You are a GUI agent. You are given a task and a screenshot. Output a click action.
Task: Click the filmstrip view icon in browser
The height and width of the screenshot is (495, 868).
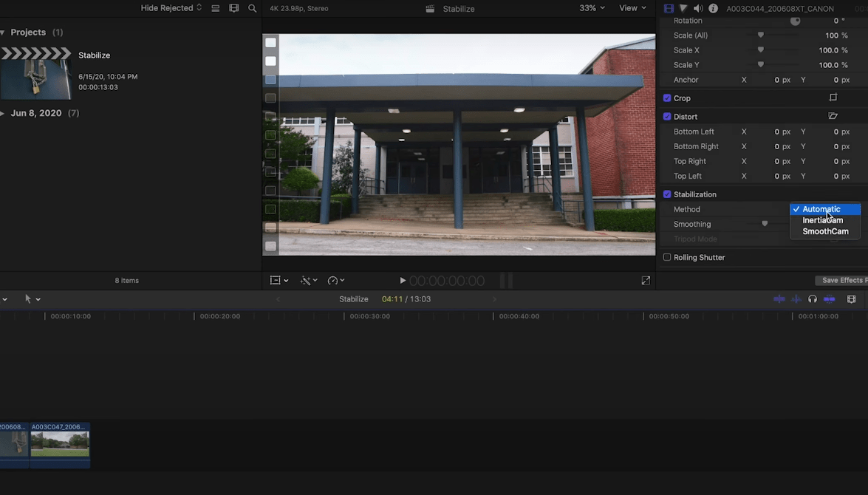[x=234, y=8]
